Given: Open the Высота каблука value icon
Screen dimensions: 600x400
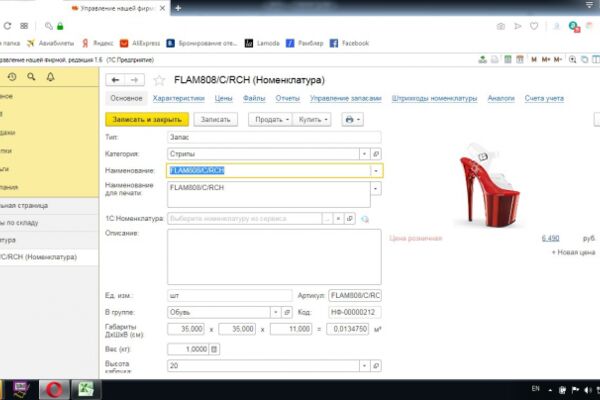Looking at the screenshot, I should click(376, 366).
